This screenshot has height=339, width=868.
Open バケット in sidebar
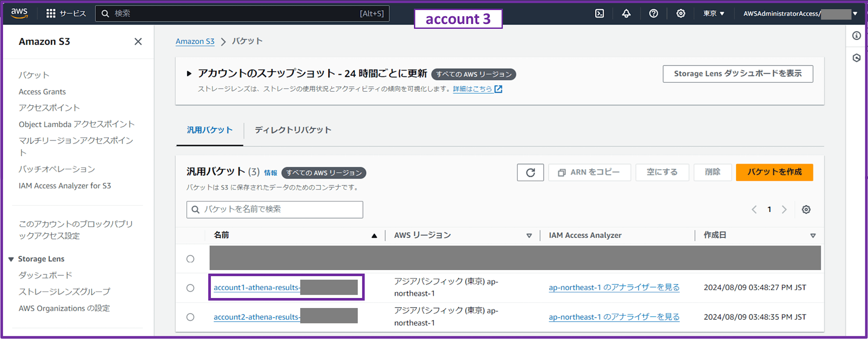34,75
